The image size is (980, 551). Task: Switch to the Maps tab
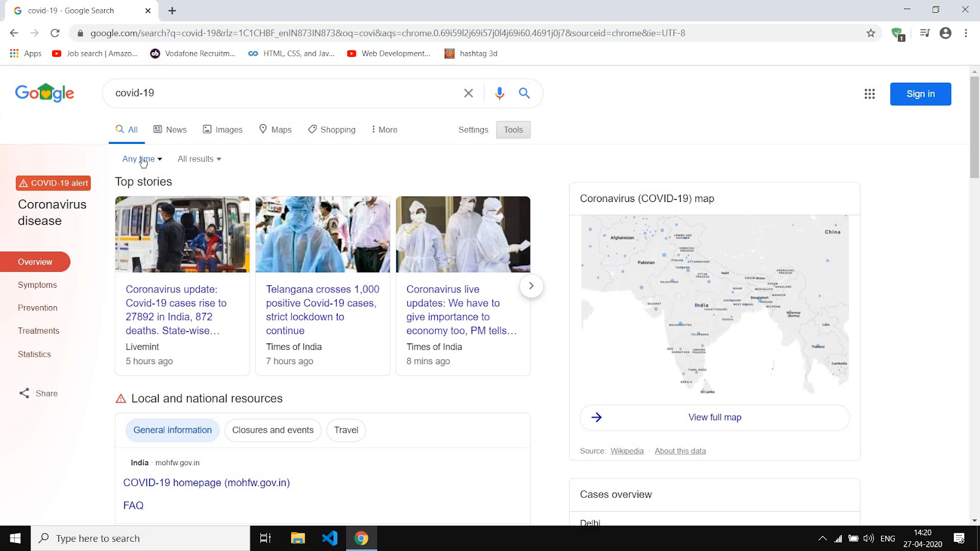(x=275, y=130)
